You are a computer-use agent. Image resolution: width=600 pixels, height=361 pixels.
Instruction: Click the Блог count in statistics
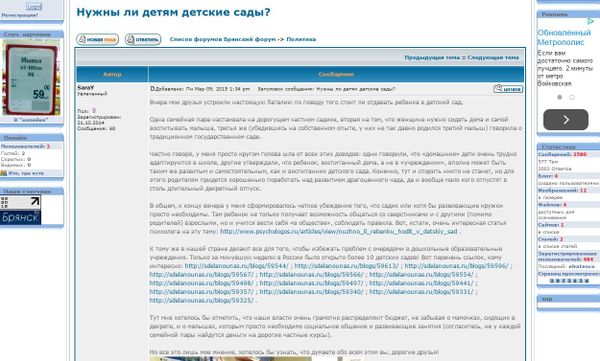click(556, 176)
